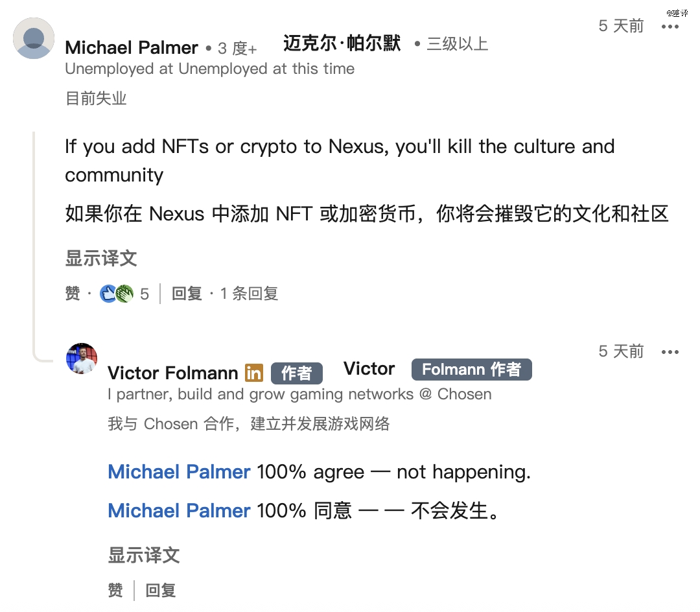Image resolution: width=700 pixels, height=612 pixels.
Task: Click 回复 under Victor Folmann's reply
Action: pyautogui.click(x=161, y=590)
